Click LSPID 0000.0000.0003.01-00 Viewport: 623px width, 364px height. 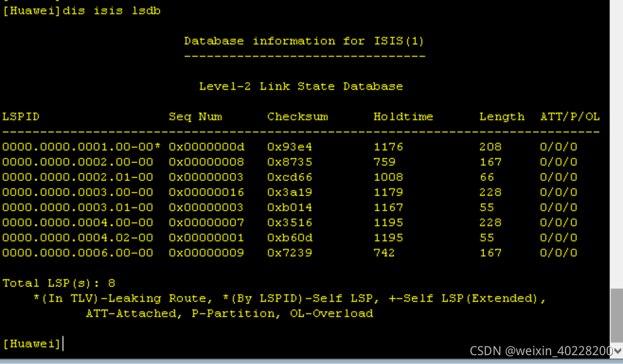tap(78, 207)
